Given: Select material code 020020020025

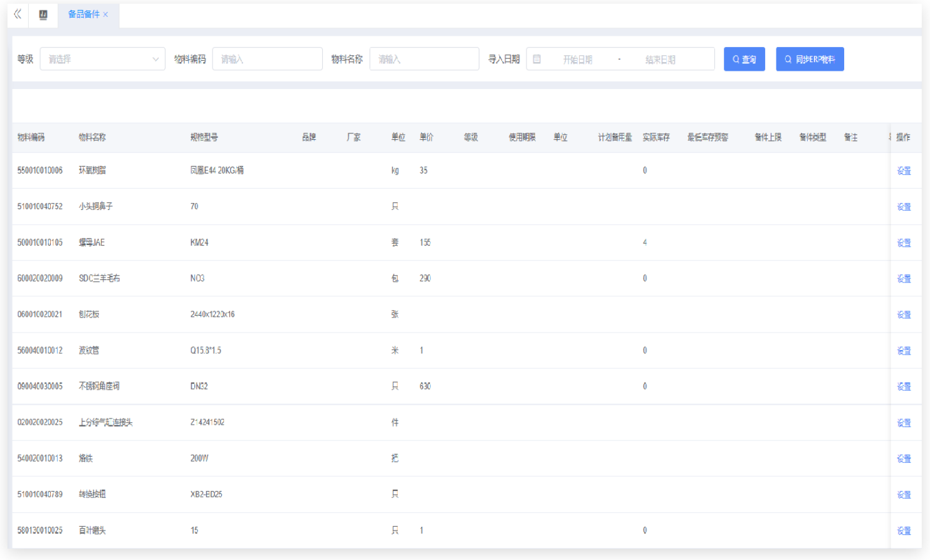Looking at the screenshot, I should click(40, 422).
